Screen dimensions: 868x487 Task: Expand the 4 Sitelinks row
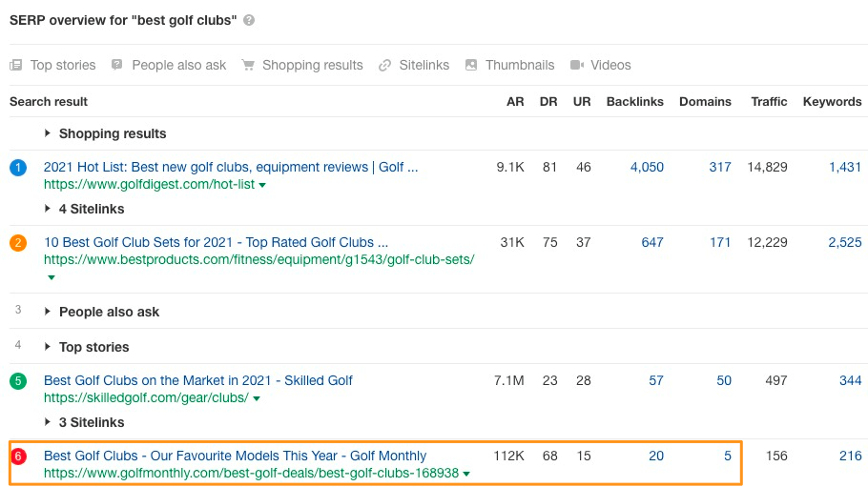coord(48,209)
